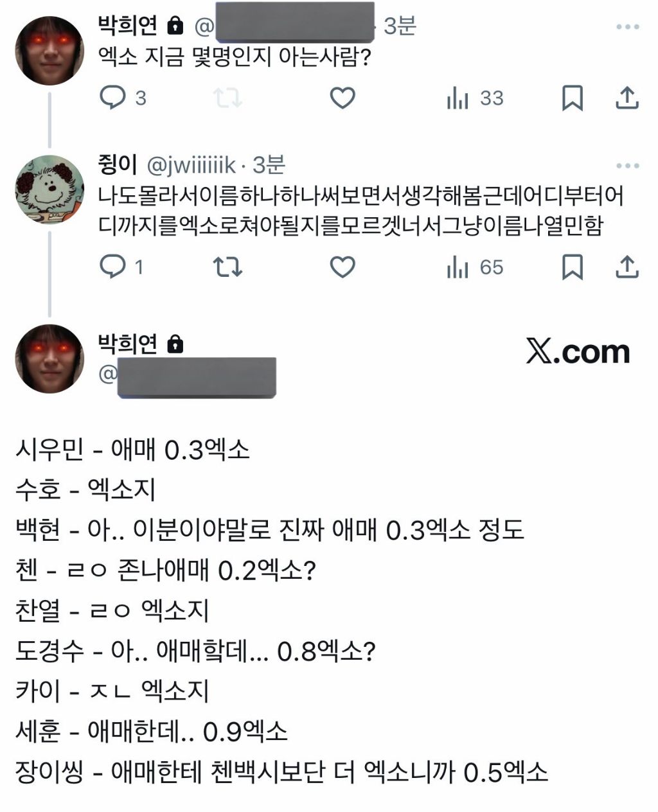Open 쥥이's dog avatar profile picture
The height and width of the screenshot is (812, 658).
(x=49, y=190)
